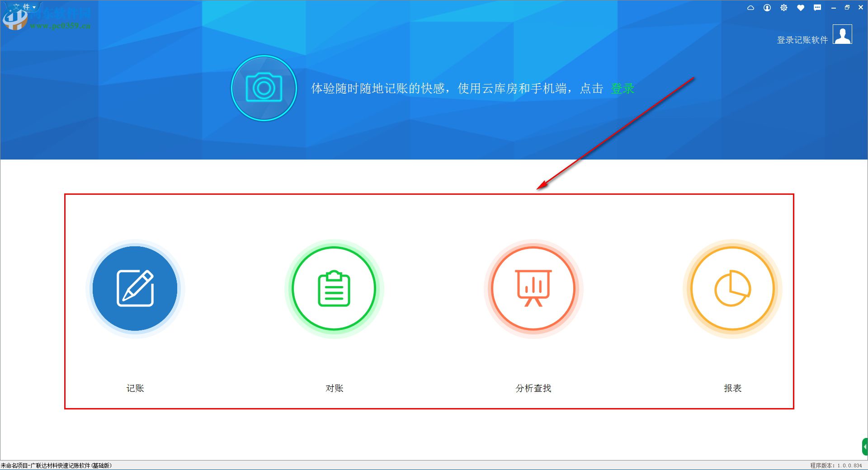
Task: Open the account info icon
Action: click(x=767, y=7)
